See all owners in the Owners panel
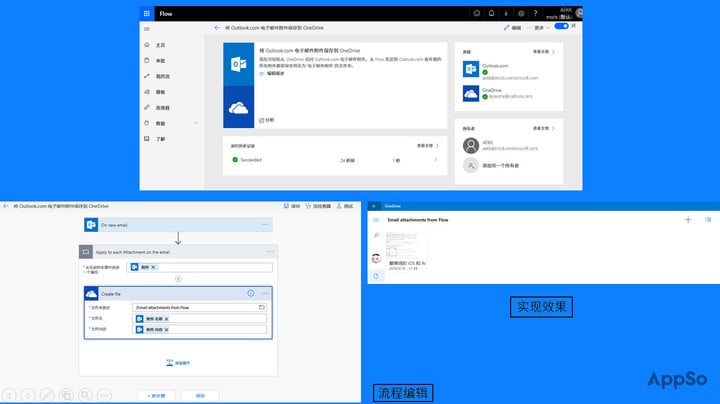 click(x=544, y=128)
